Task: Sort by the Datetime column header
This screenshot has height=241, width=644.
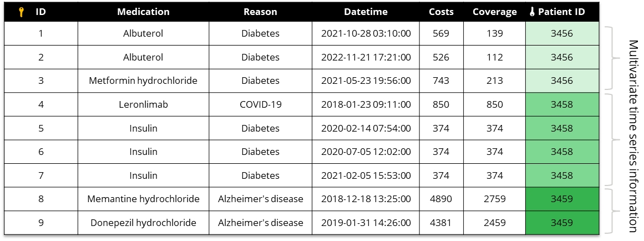Action: [366, 12]
